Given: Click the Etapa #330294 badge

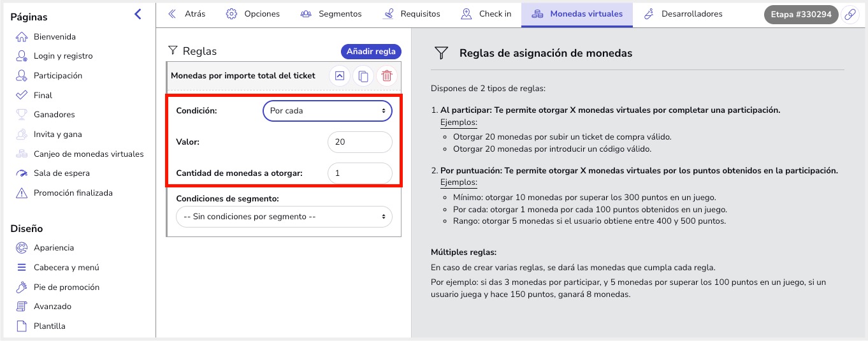Looking at the screenshot, I should 801,15.
